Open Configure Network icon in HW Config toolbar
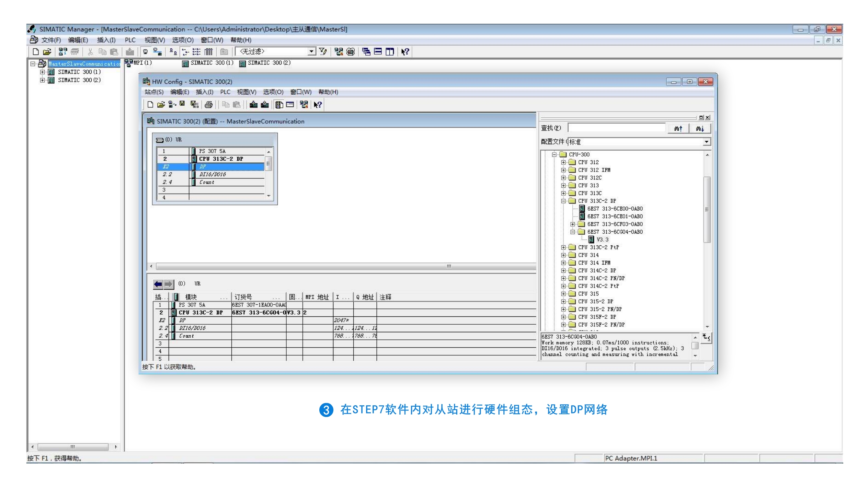868x488 pixels. click(304, 104)
